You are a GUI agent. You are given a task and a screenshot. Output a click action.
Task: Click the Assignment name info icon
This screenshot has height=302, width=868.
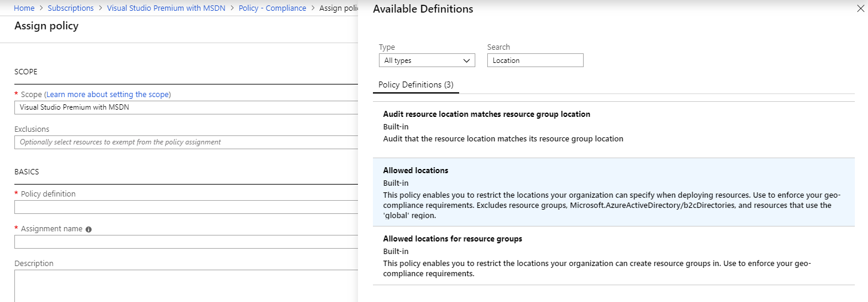tap(89, 229)
